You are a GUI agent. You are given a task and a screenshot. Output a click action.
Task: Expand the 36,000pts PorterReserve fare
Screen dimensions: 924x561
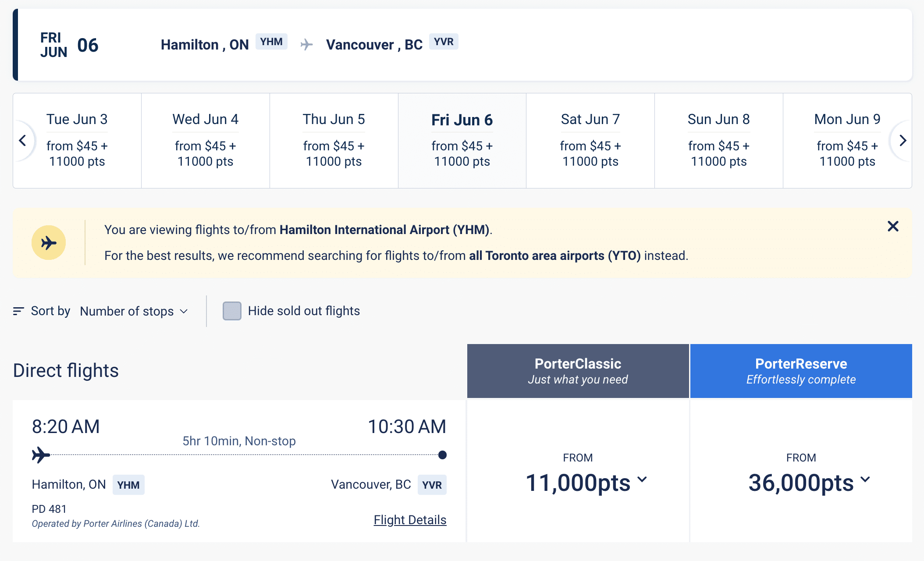coord(809,483)
